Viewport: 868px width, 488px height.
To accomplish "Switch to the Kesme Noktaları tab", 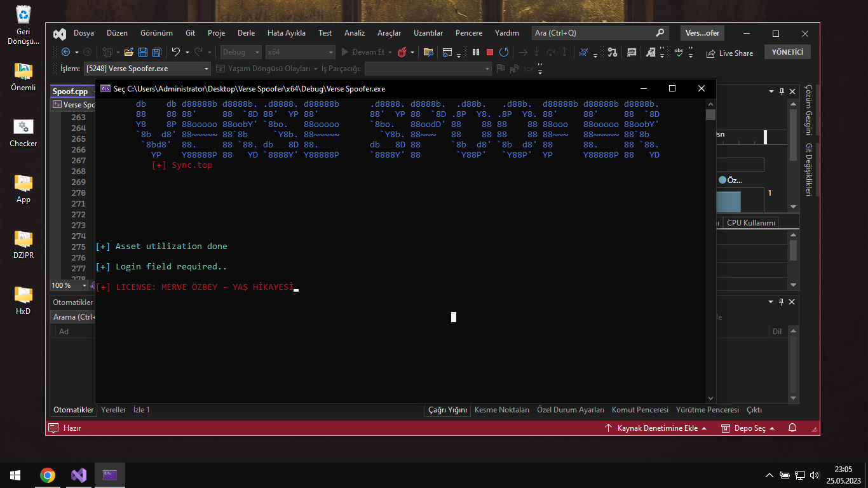I will tap(502, 410).
